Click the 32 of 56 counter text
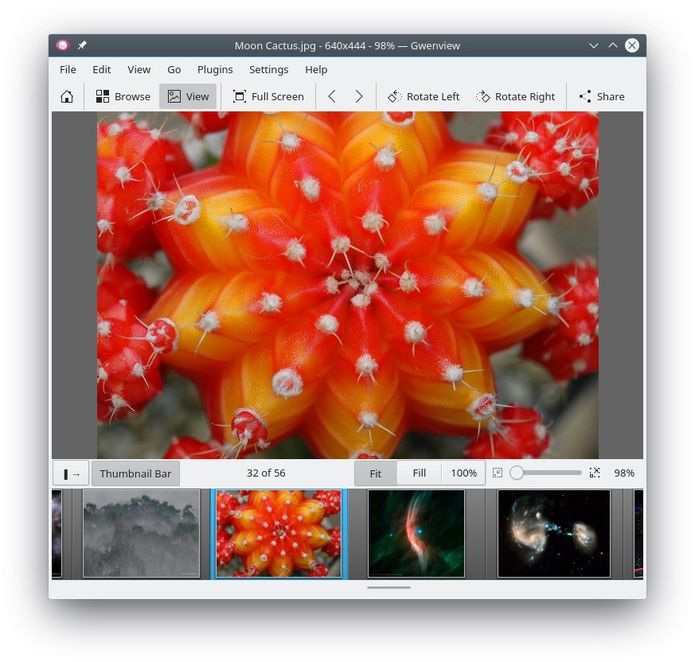This screenshot has width=695, height=662. tap(266, 473)
